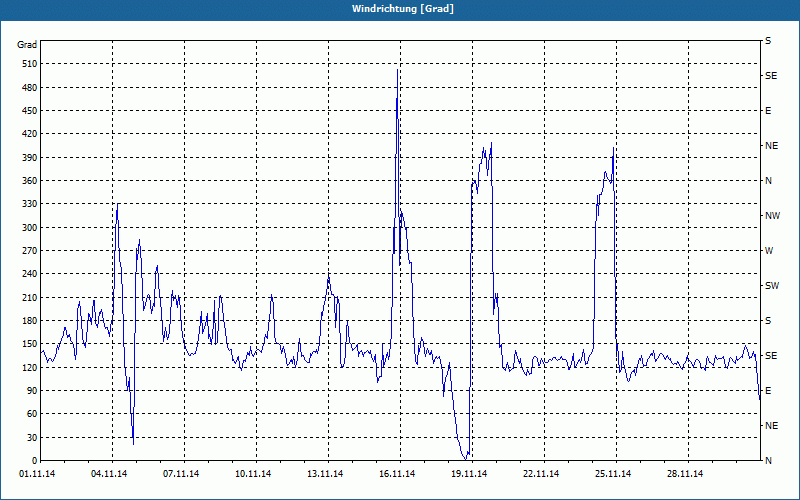Click the 180 value on left axis
The height and width of the screenshot is (500, 800).
pyautogui.click(x=31, y=321)
